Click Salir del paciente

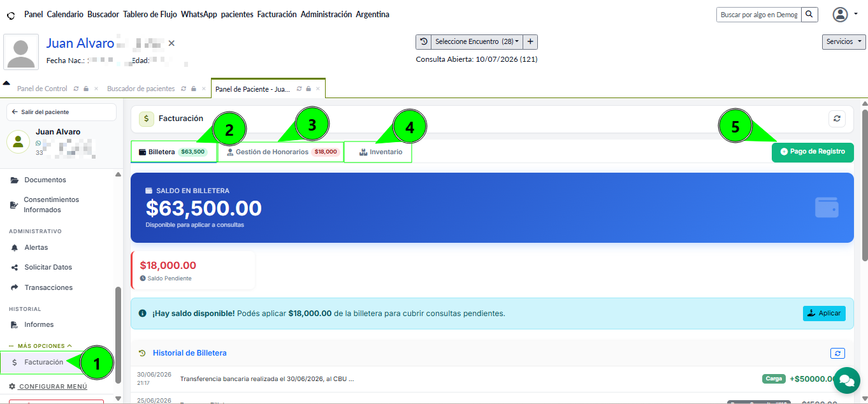61,112
